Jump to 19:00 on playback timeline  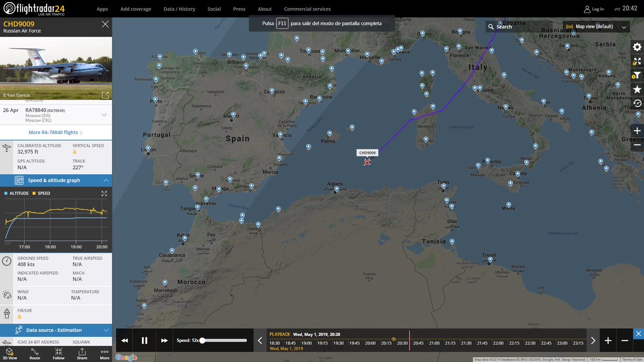(306, 343)
